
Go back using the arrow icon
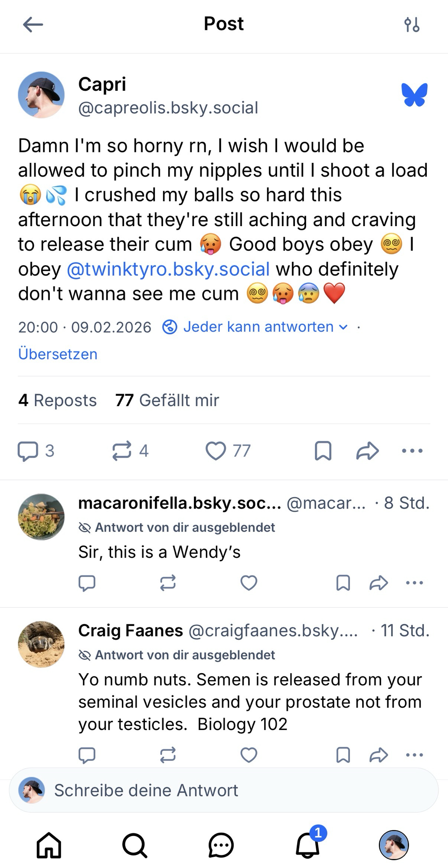[x=33, y=24]
